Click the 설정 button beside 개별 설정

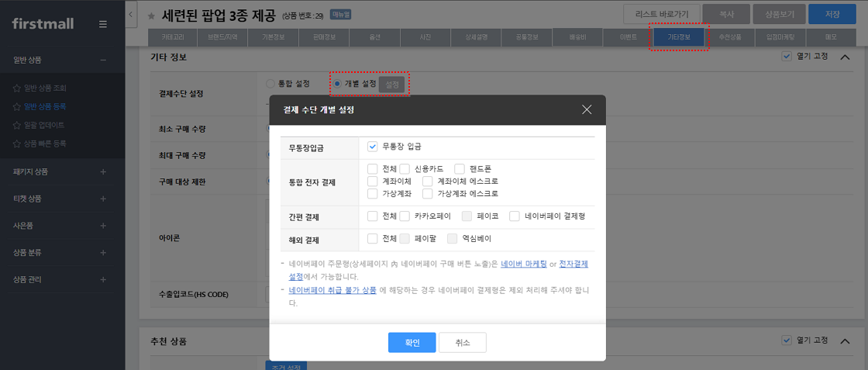pyautogui.click(x=392, y=85)
